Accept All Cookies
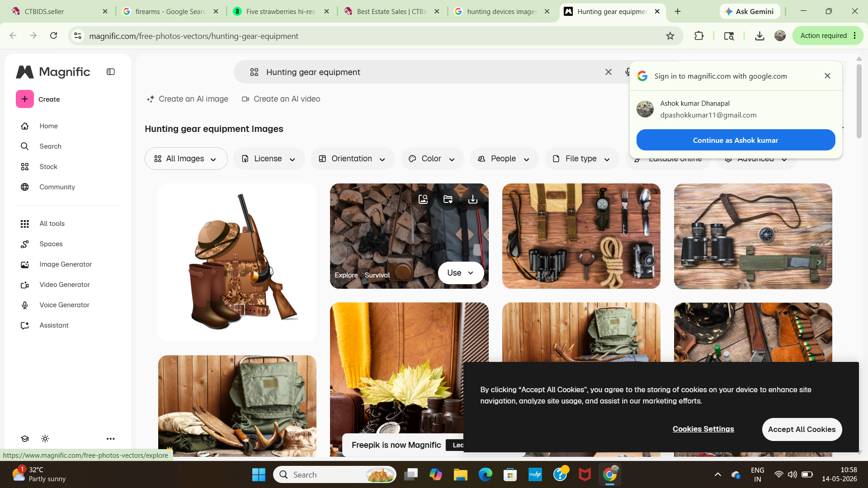The image size is (868, 488). (x=802, y=429)
